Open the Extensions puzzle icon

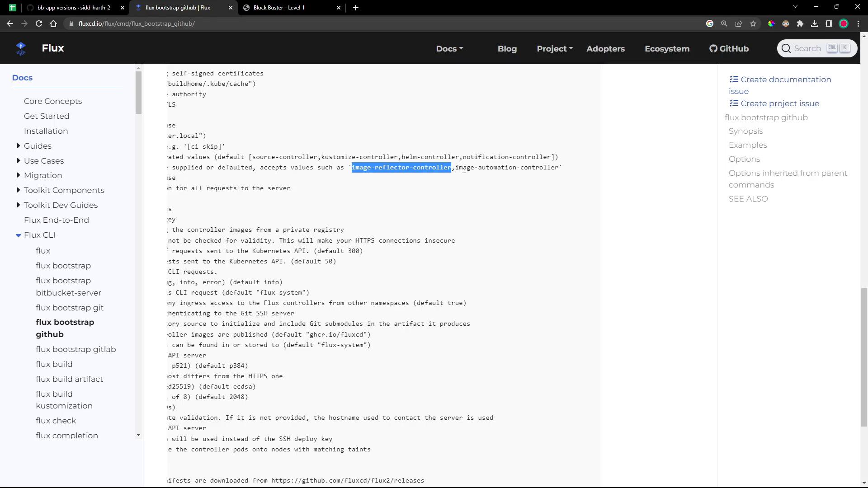800,23
